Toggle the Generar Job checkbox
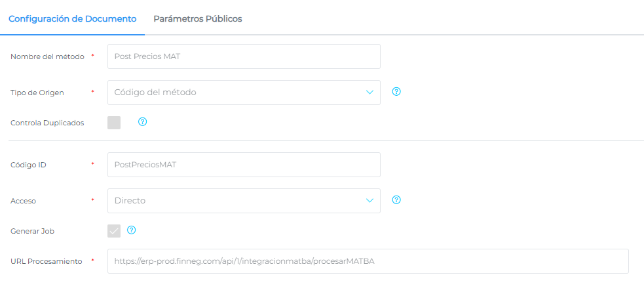 [114, 231]
